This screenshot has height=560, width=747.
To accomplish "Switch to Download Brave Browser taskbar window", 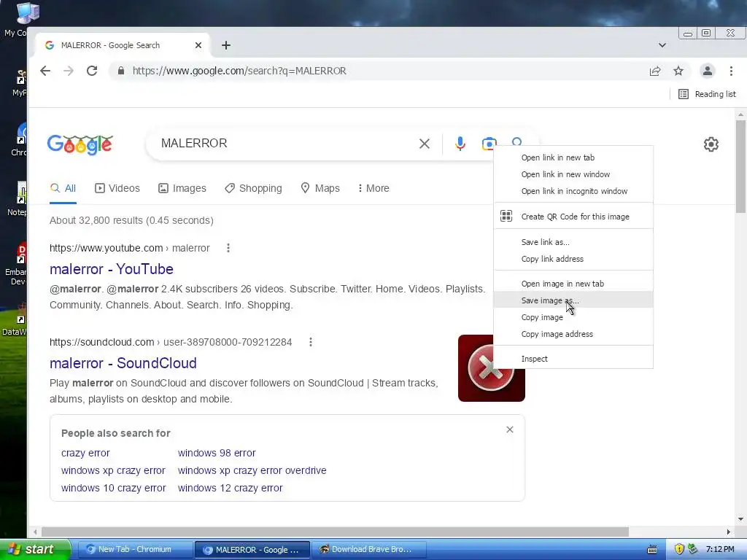I will pyautogui.click(x=368, y=550).
